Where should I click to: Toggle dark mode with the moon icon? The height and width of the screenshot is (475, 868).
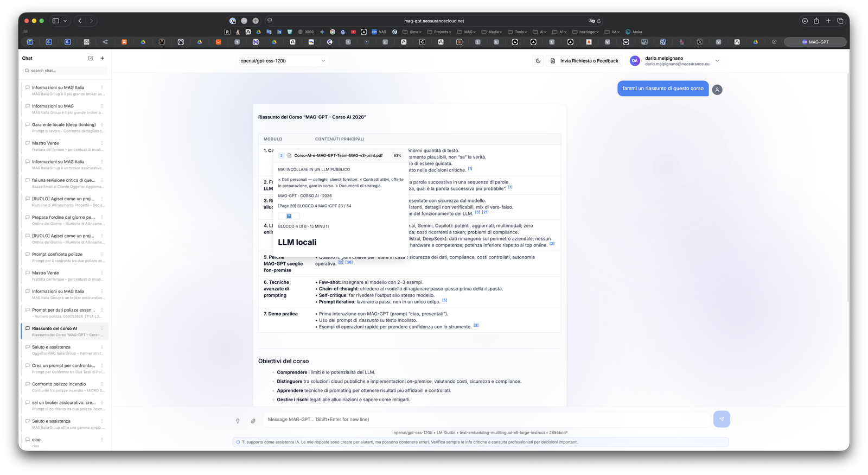538,61
